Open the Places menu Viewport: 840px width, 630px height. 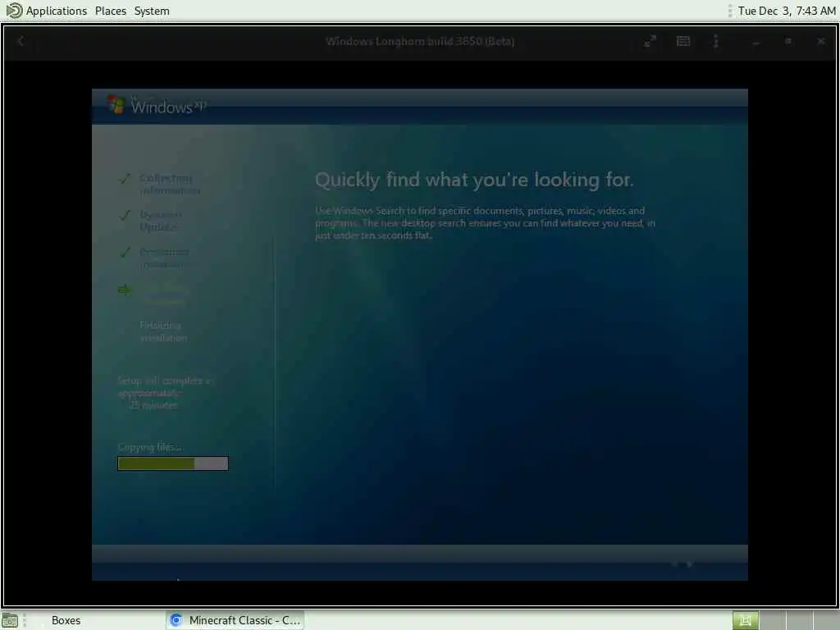pos(111,11)
